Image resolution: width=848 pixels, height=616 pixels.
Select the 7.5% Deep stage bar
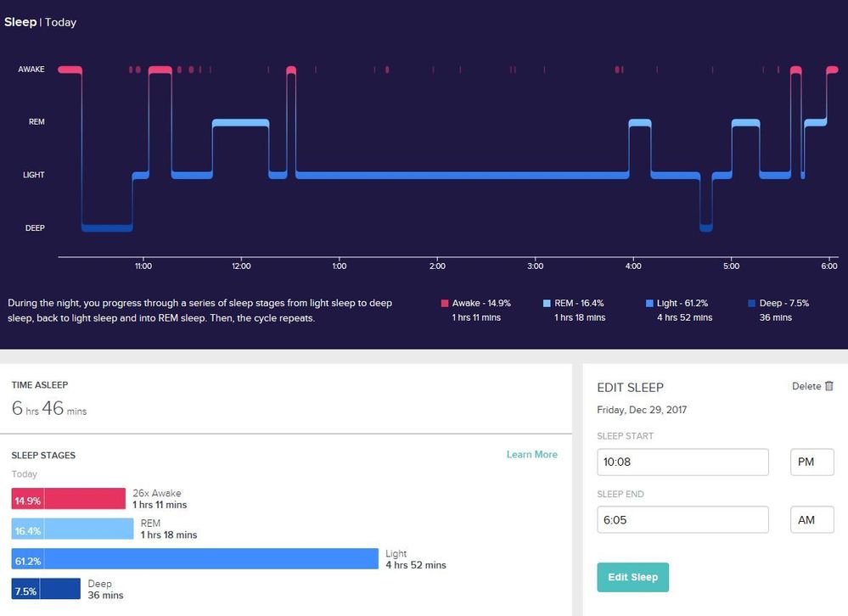tap(46, 589)
